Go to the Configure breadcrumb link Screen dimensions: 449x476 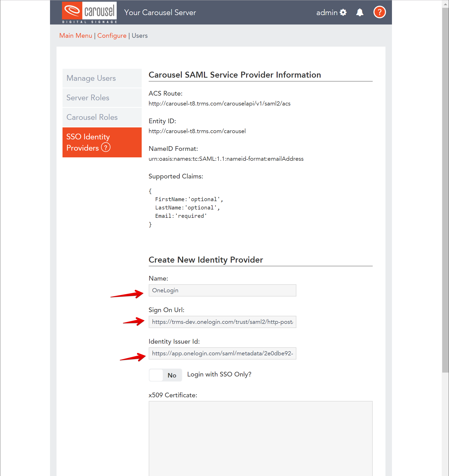point(112,36)
